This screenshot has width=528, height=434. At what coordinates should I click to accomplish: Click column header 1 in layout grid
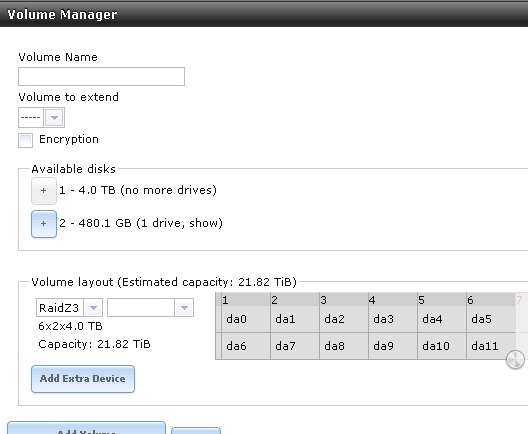[x=246, y=300]
